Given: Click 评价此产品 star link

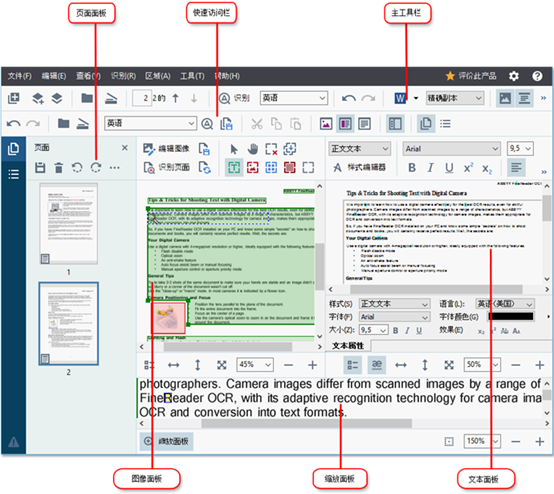Looking at the screenshot, I should point(471,76).
